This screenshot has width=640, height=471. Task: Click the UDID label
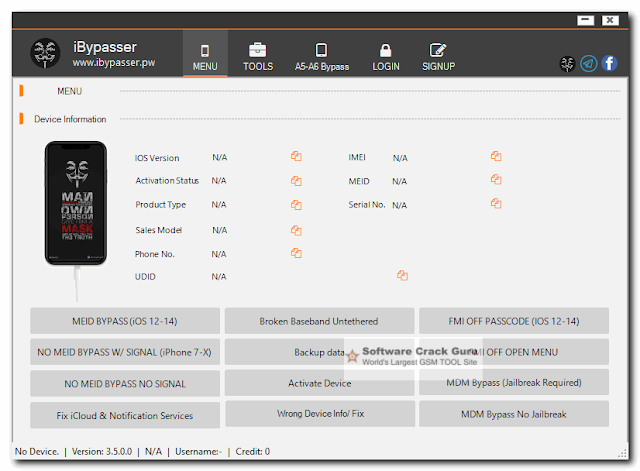145,277
